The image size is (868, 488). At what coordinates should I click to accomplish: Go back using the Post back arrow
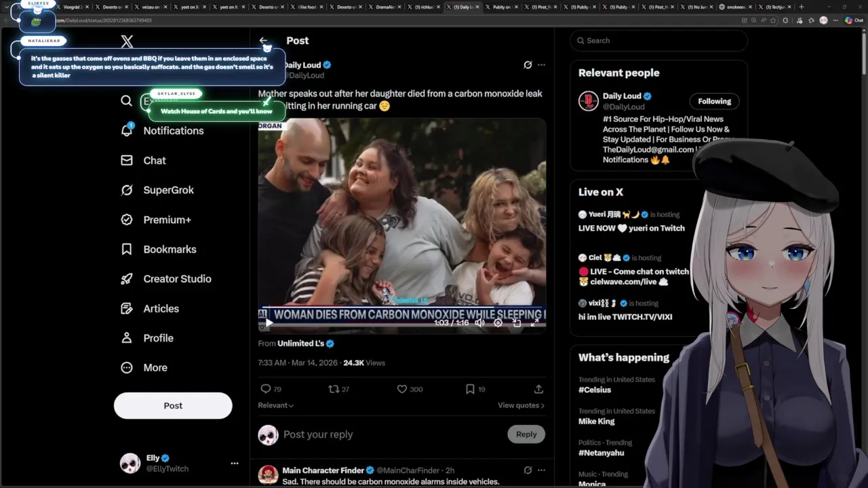264,41
